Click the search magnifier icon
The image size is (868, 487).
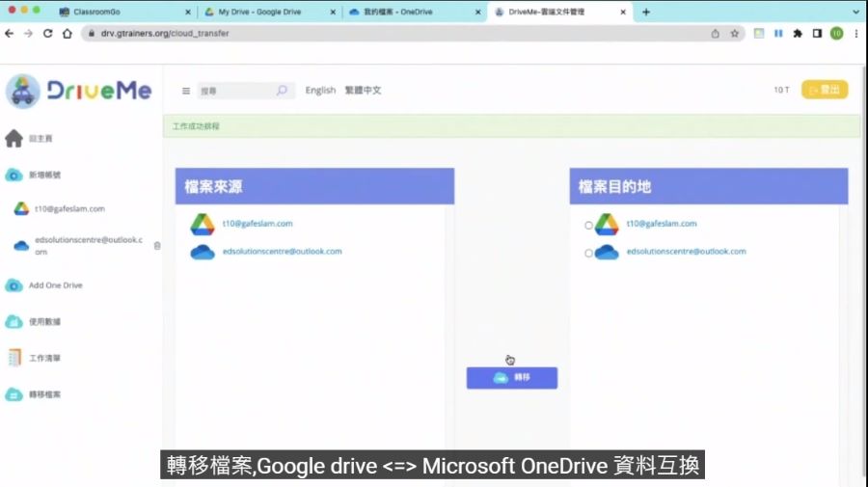(x=282, y=91)
